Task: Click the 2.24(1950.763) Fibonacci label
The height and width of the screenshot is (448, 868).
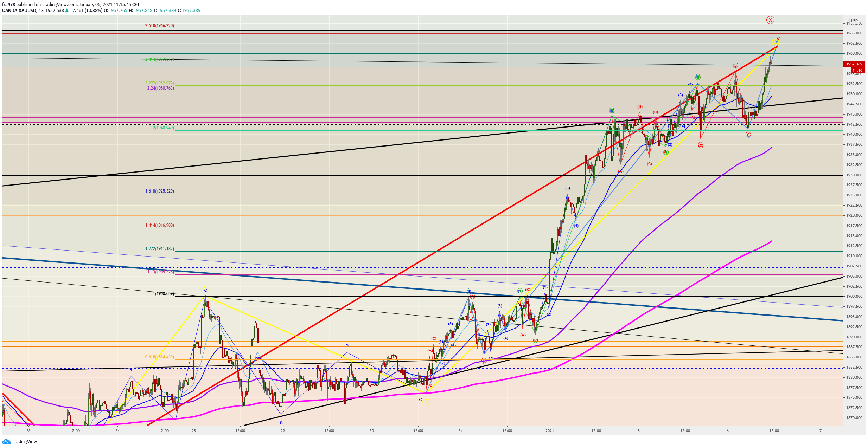Action: [160, 88]
